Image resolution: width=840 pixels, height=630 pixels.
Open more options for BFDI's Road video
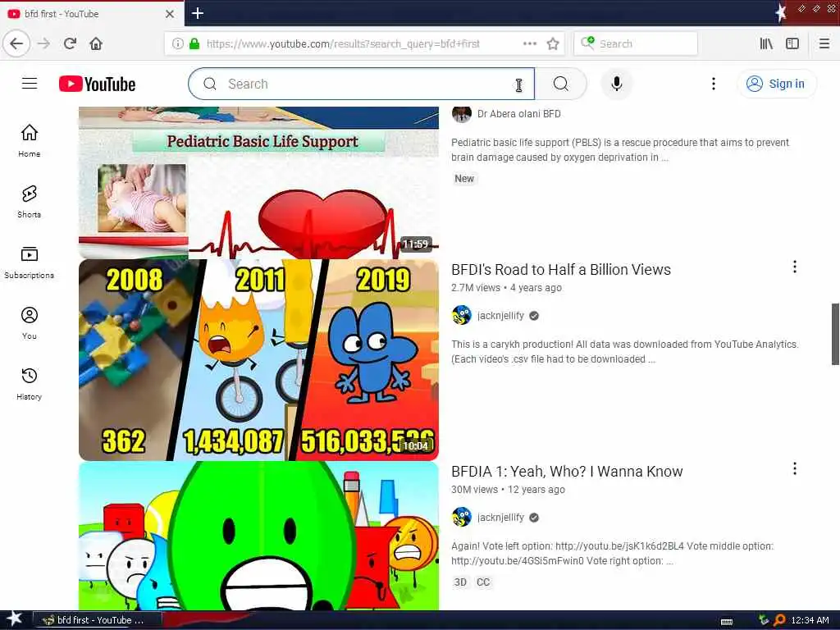point(794,267)
